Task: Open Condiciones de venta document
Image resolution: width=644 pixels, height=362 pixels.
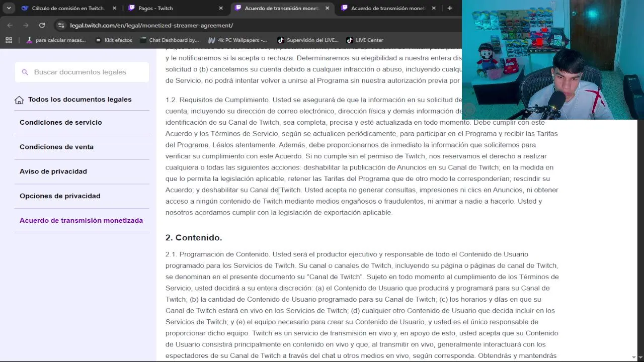Action: (56, 147)
